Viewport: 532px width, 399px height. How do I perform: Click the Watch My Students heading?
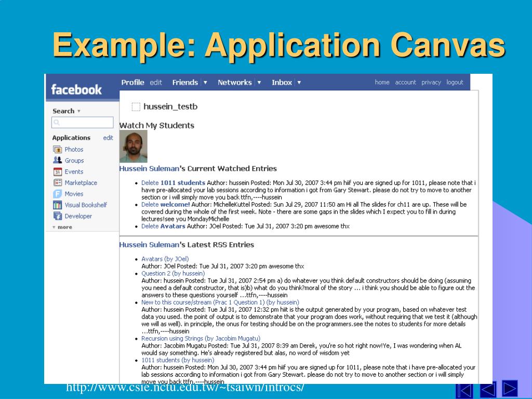[x=157, y=126]
